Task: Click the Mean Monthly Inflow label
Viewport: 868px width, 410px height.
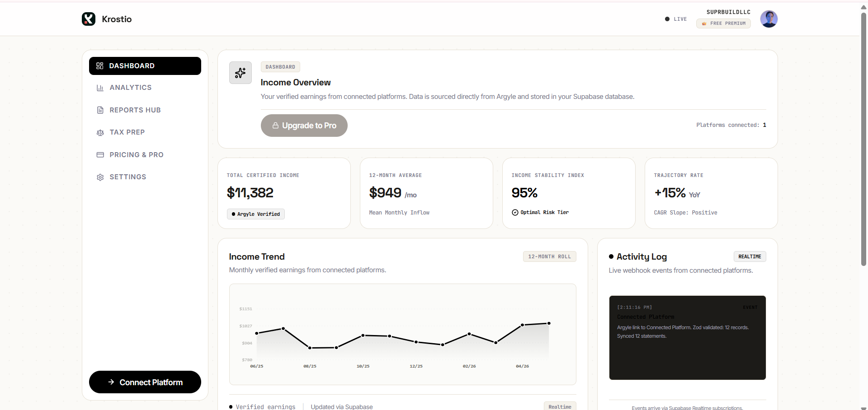Action: click(x=399, y=213)
